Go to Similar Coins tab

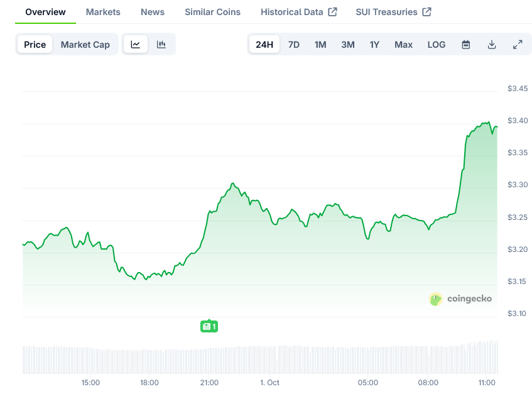[x=212, y=12]
